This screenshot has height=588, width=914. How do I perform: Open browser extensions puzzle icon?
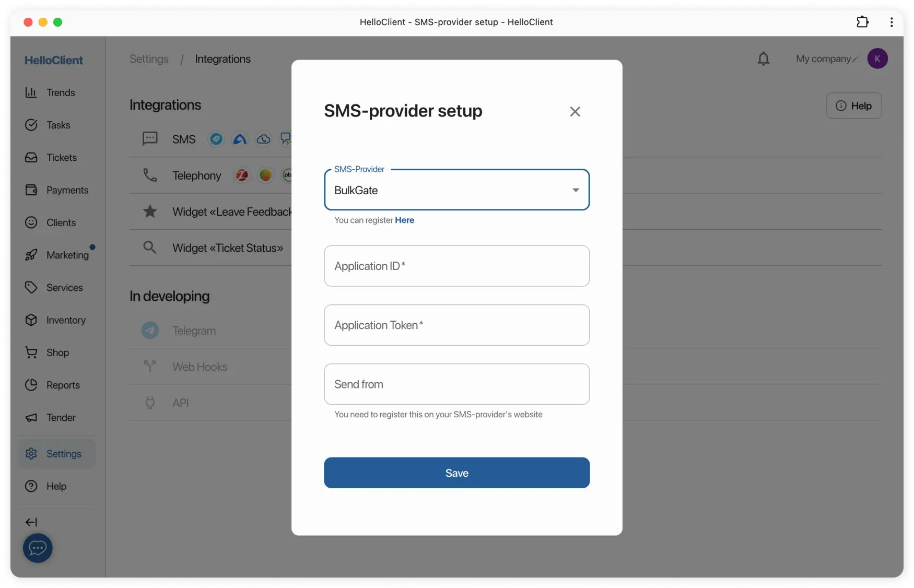(x=862, y=22)
